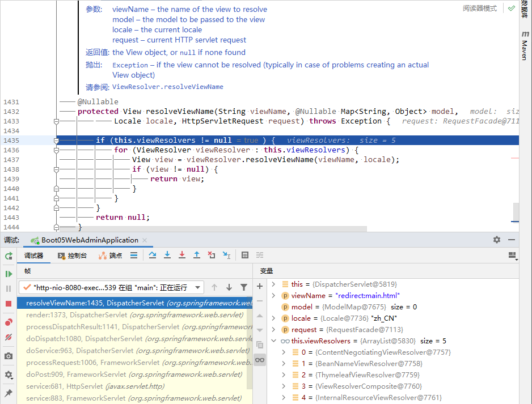The height and width of the screenshot is (404, 532).
Task: Collapse the this.viewResolvers node
Action: (x=274, y=341)
